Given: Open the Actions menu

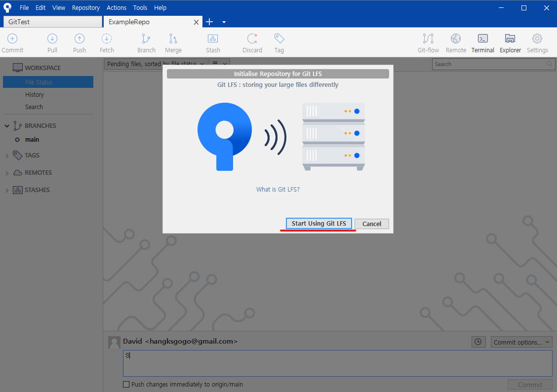Looking at the screenshot, I should [117, 7].
